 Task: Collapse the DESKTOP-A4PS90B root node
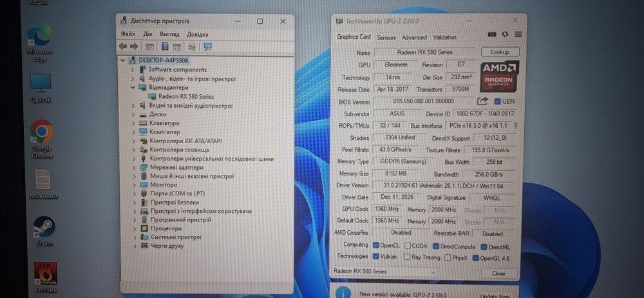click(123, 61)
